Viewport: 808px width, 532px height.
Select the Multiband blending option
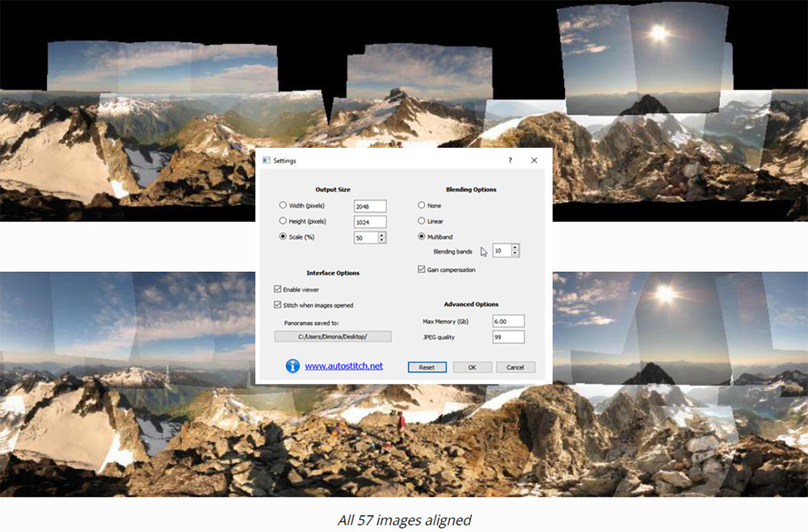click(422, 237)
